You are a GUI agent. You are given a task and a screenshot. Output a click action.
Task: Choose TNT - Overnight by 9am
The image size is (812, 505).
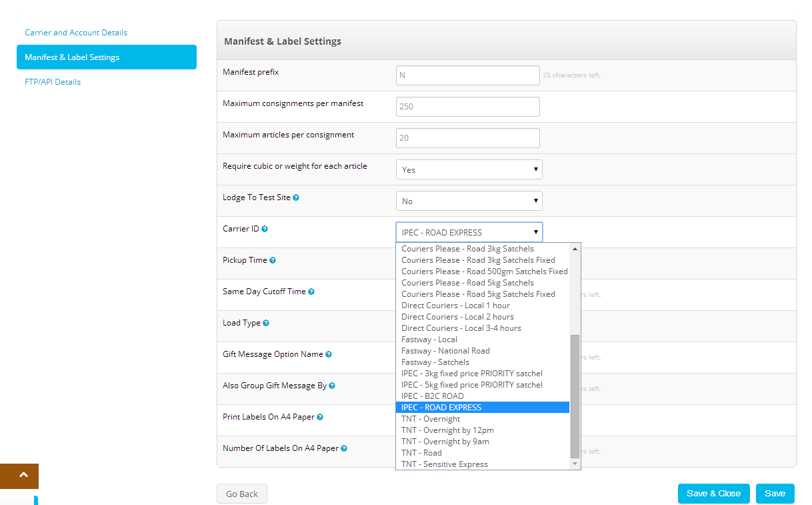click(x=483, y=442)
